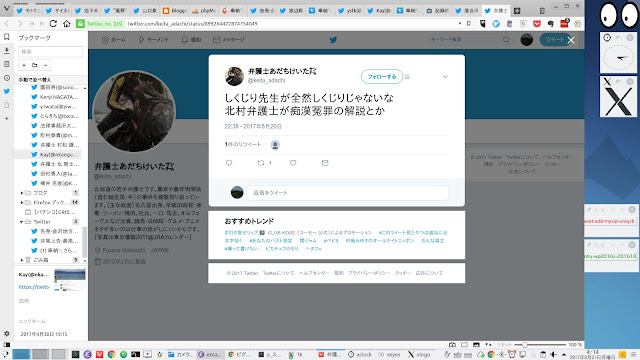Open address bar history dropdown arrow
Image resolution: width=640 pixels, height=360 pixels.
point(460,24)
